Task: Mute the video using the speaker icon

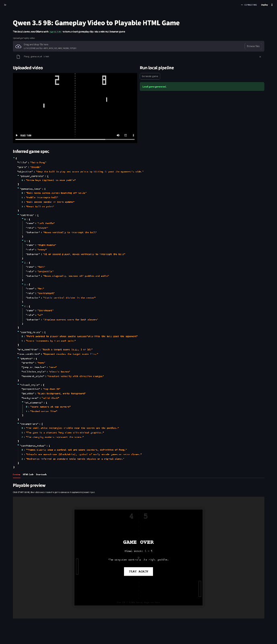Action: point(118,135)
